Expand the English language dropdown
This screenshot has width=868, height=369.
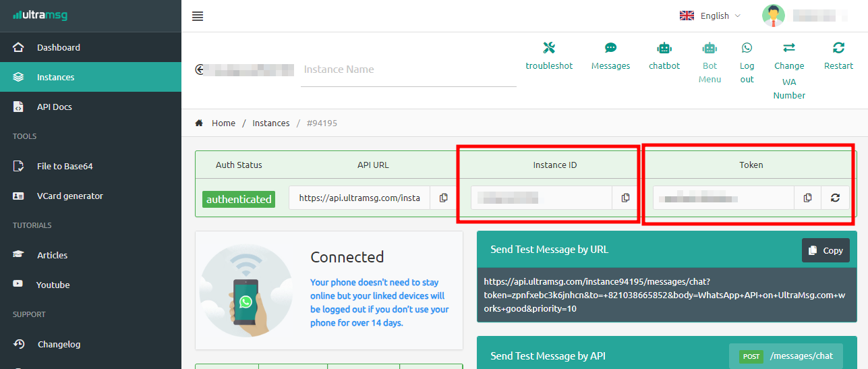click(x=710, y=16)
